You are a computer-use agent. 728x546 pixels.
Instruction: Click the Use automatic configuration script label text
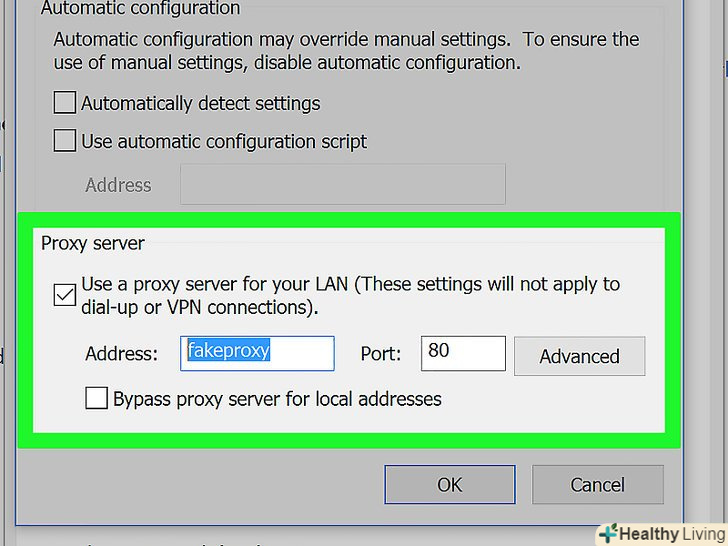point(224,141)
